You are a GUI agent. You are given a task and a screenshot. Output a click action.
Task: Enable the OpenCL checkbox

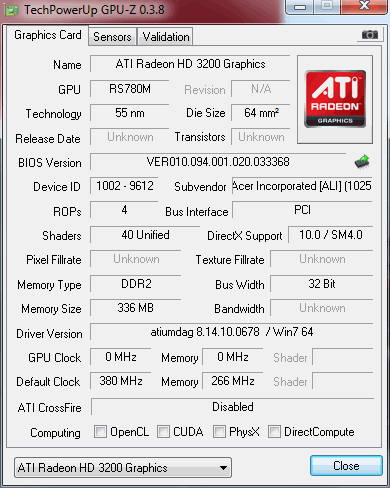[100, 431]
